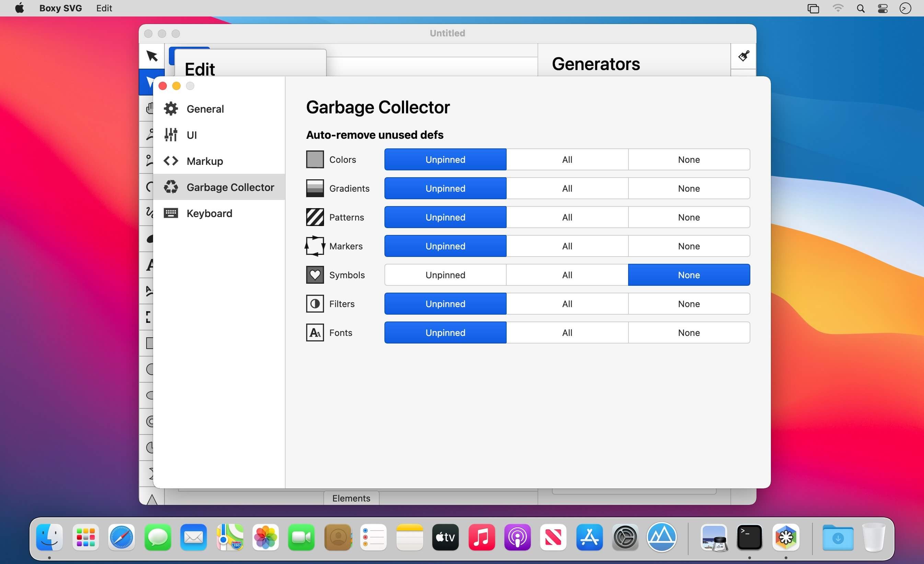The image size is (924, 564).
Task: Expand the Markup preferences section
Action: click(204, 161)
